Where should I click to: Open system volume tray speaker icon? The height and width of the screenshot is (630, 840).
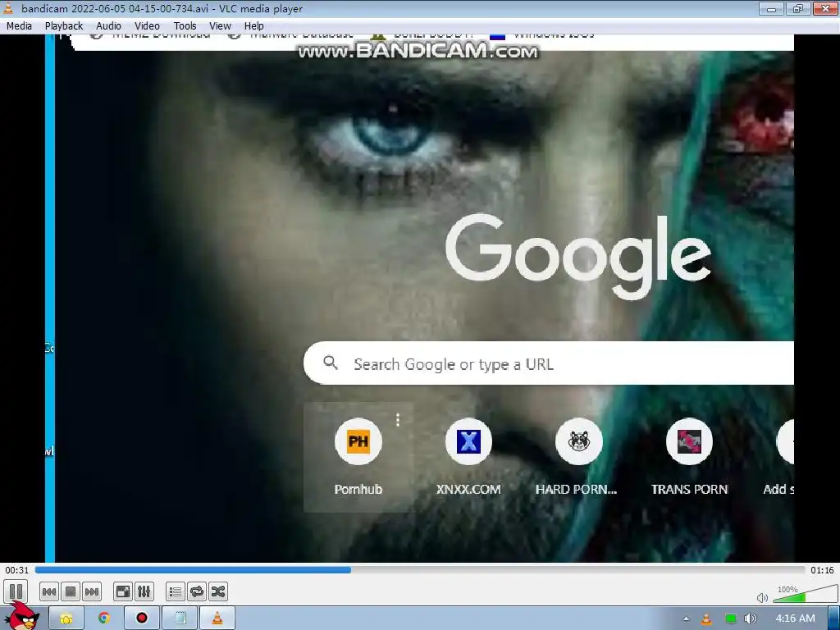click(751, 619)
